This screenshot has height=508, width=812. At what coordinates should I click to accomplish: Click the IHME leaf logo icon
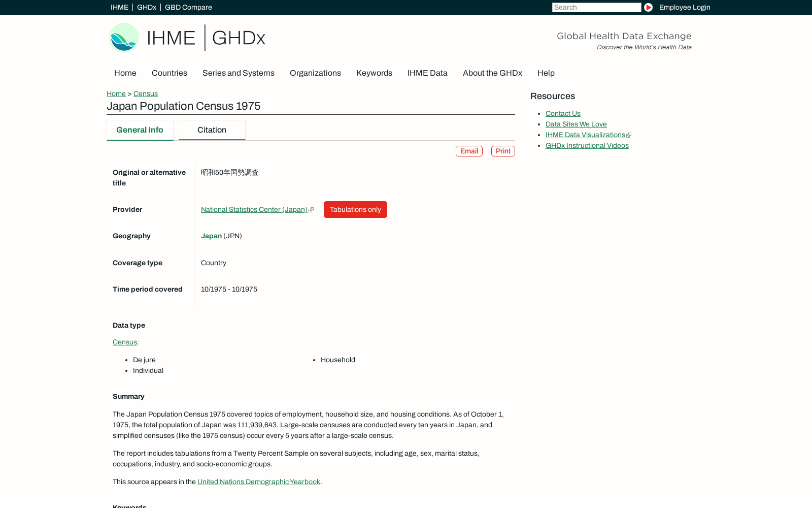124,38
